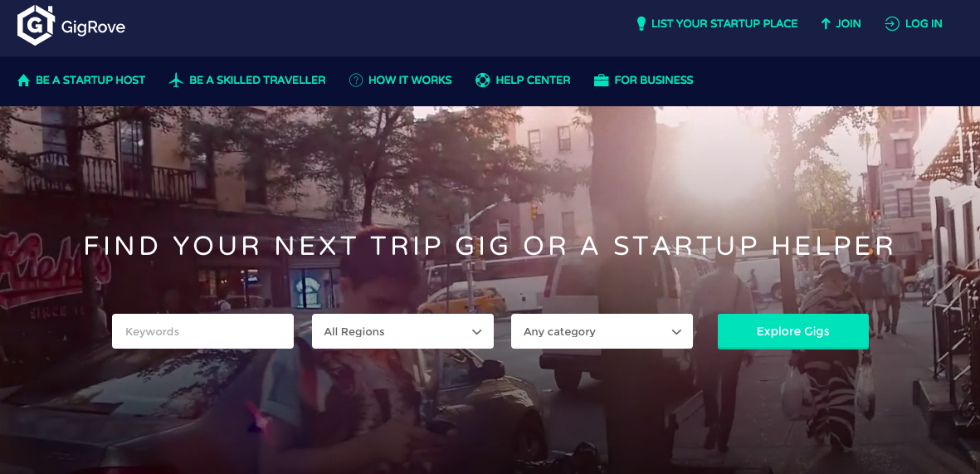This screenshot has width=980, height=474.
Task: Expand the chevron arrow on All Regions
Action: (477, 332)
